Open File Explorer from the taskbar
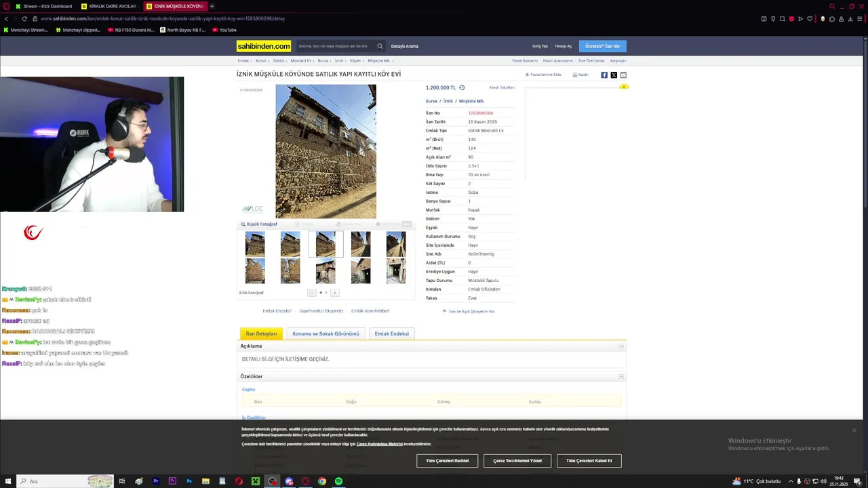Screen dimensions: 868x488 [x=205, y=481]
